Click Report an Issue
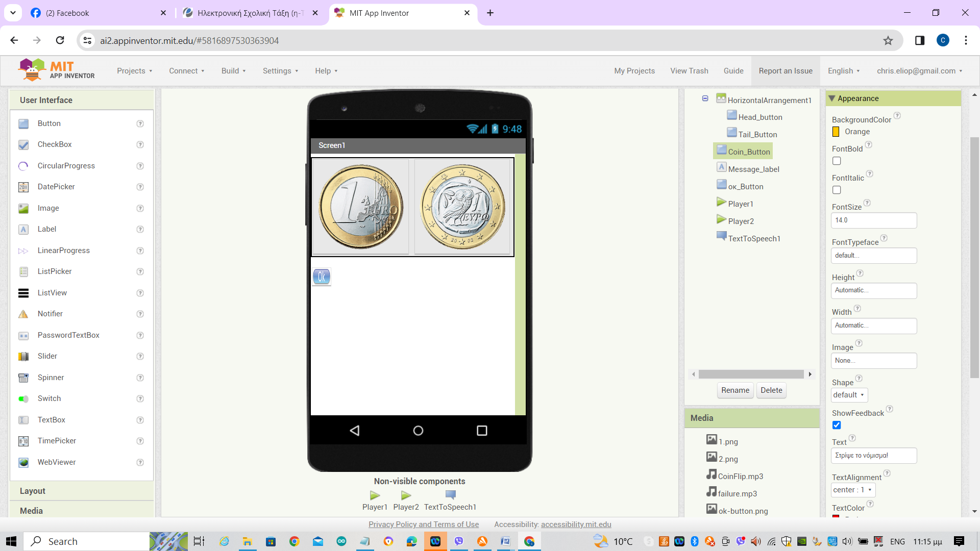Image resolution: width=980 pixels, height=551 pixels. click(x=786, y=71)
